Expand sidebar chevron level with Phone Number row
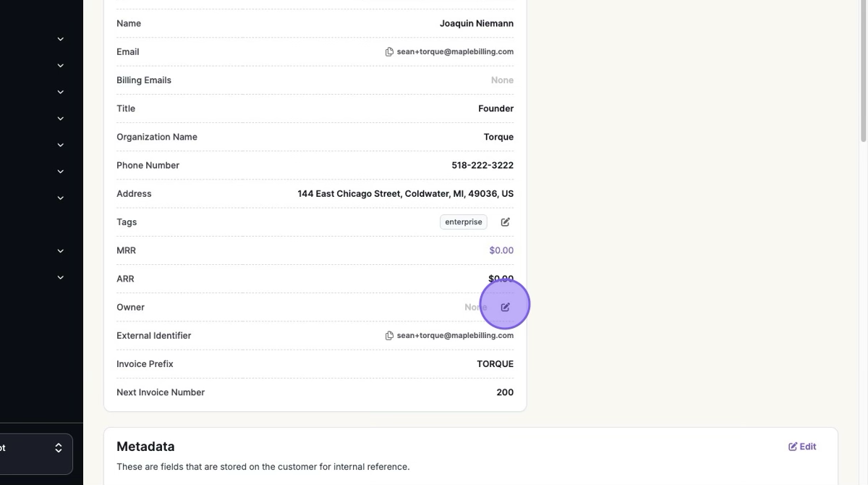 pyautogui.click(x=61, y=172)
